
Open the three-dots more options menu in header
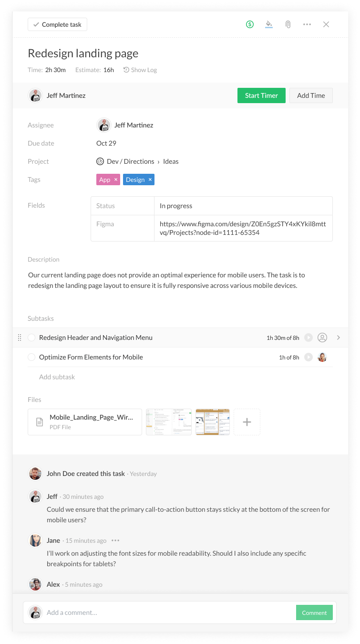(x=307, y=24)
